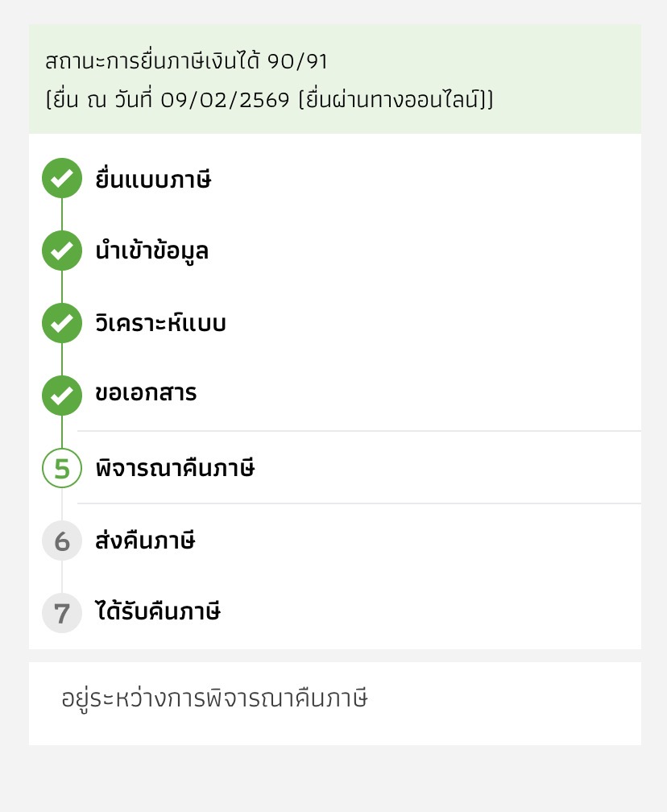
Task: Click the green checkmark beside วิเคราะห์แบบ
Action: 62,323
